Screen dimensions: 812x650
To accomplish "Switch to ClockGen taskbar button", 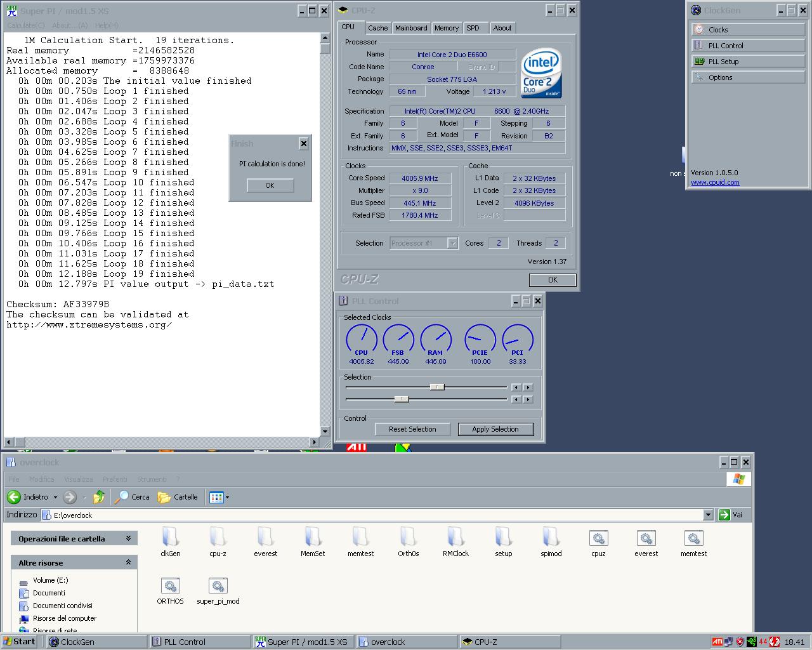I will tap(97, 642).
